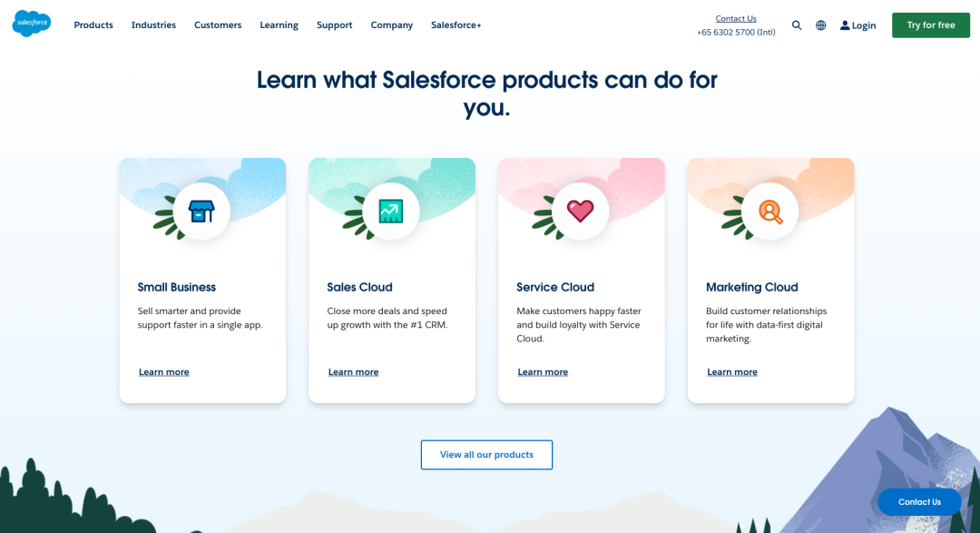Go to Salesforce+ in navigation
Screen dimensions: 980x533
click(x=456, y=25)
